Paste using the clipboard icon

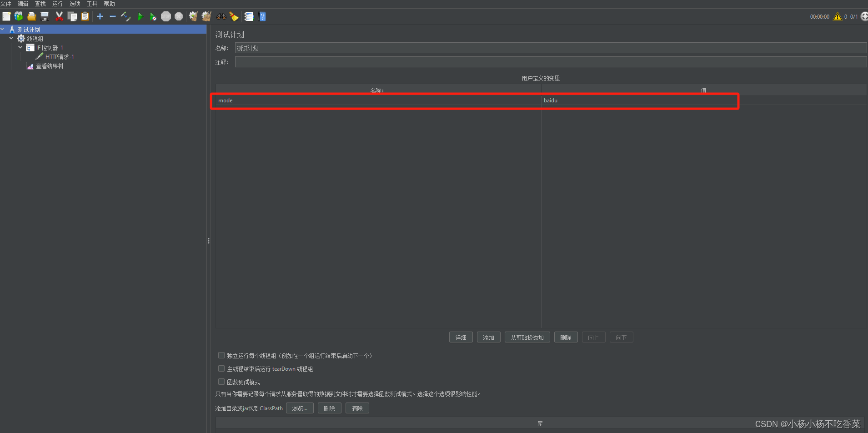(x=85, y=16)
